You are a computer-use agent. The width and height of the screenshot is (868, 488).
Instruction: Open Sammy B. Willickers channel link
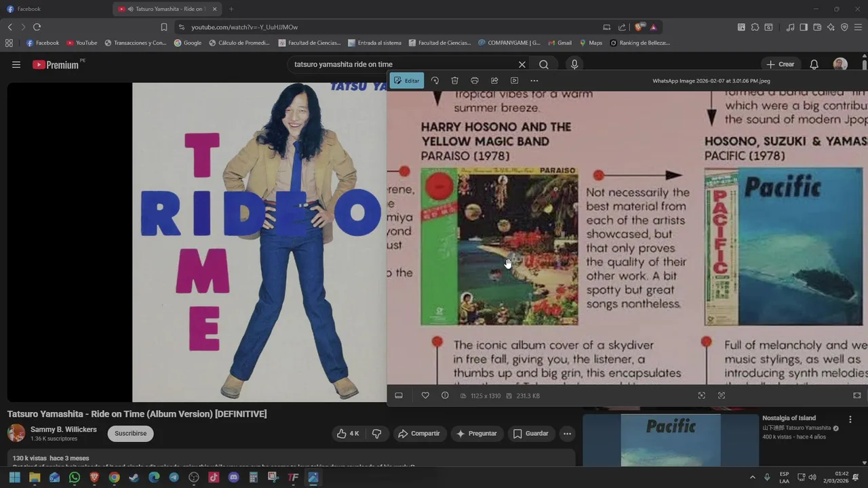point(64,430)
